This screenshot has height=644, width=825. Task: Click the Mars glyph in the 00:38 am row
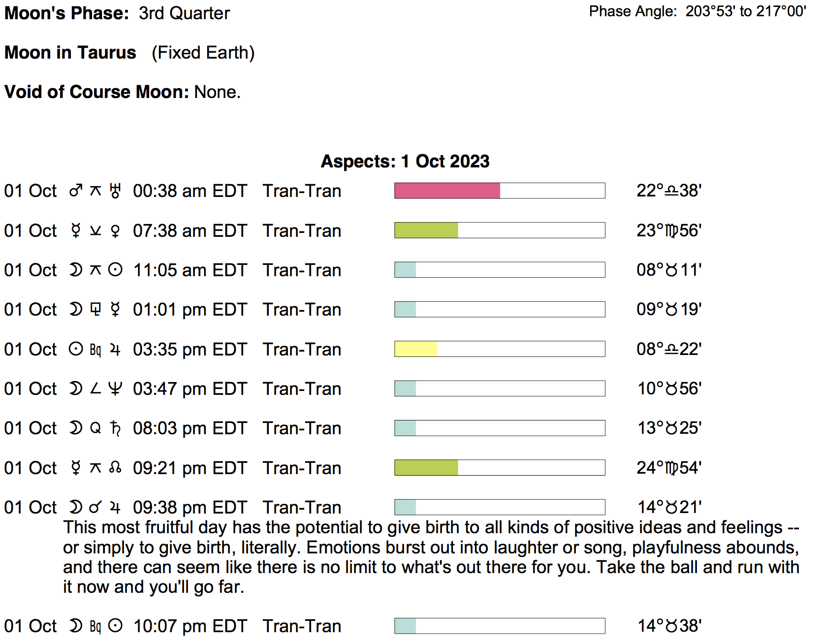click(x=75, y=191)
